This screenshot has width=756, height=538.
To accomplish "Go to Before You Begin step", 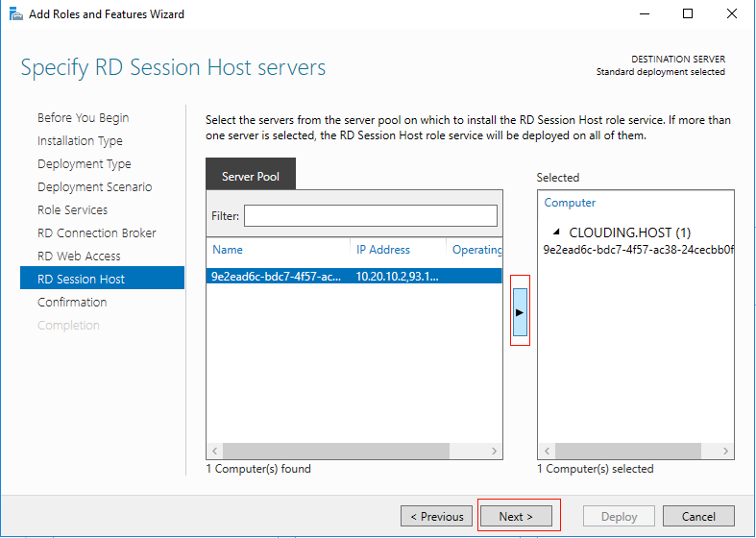I will [83, 117].
